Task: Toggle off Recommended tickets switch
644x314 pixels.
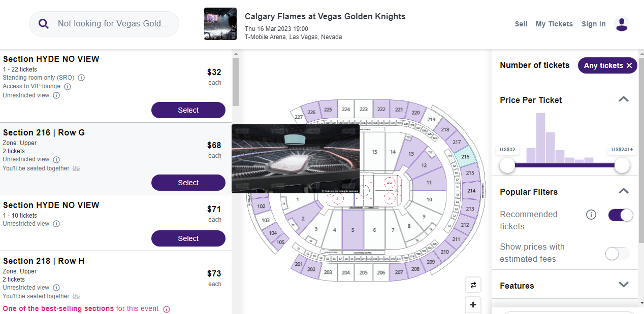Action: 621,215
